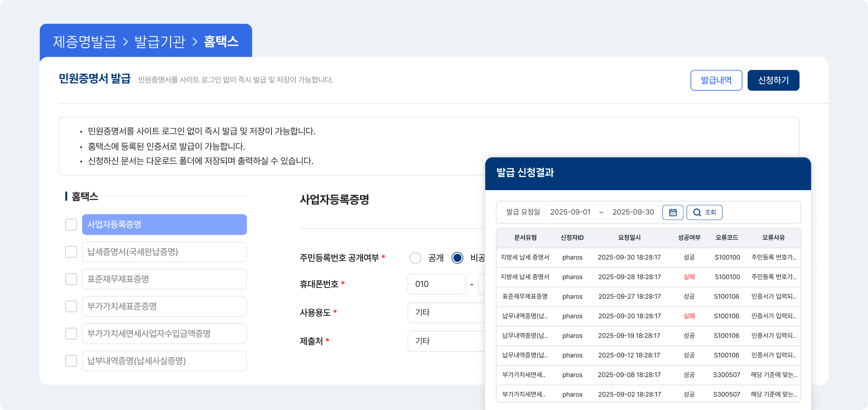868x410 pixels.
Task: Click 실패 status in 2025-09-28 row
Action: pyautogui.click(x=689, y=277)
